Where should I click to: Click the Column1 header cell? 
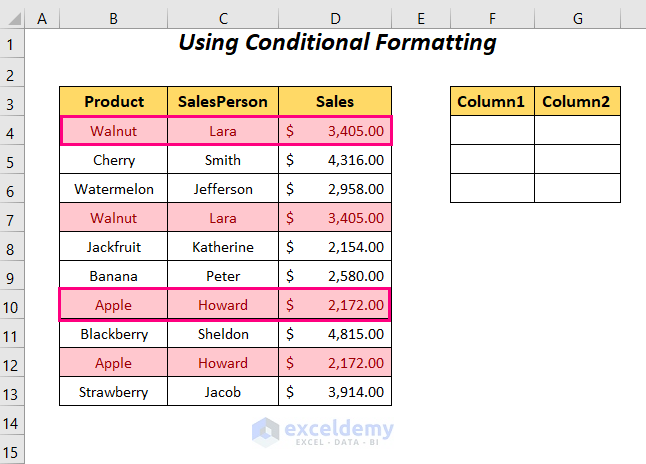(492, 101)
